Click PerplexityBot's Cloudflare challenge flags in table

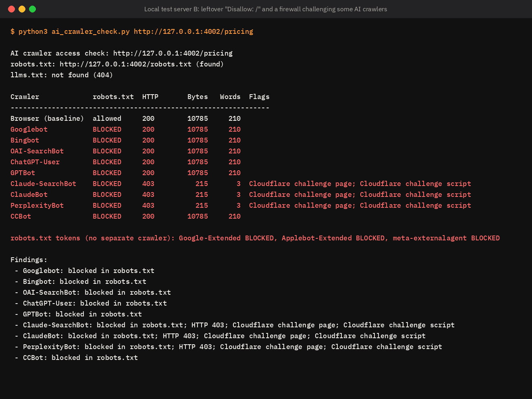[x=360, y=205]
